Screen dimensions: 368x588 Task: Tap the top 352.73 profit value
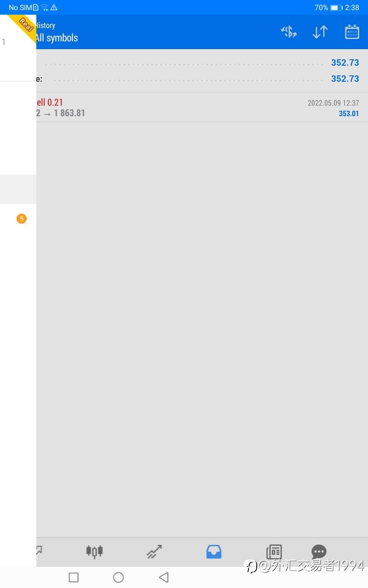(345, 63)
